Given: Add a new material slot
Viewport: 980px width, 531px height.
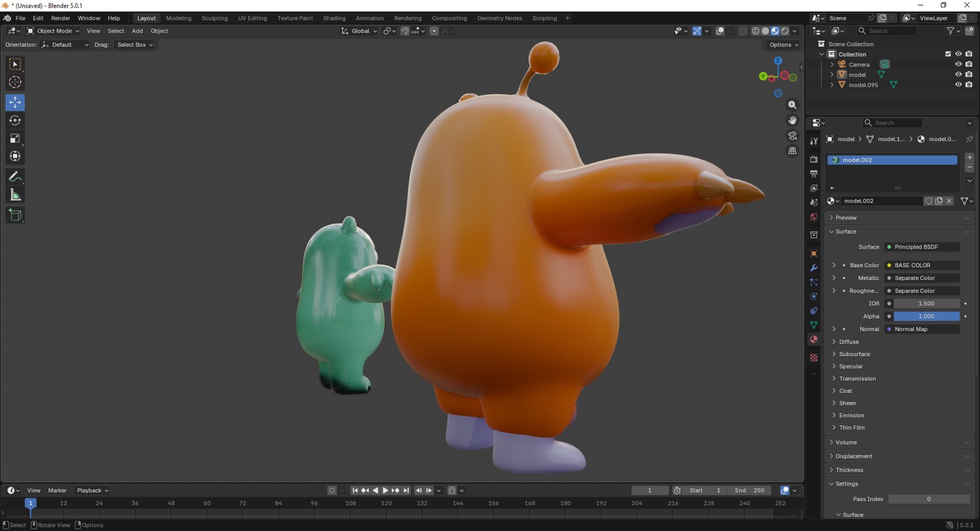Looking at the screenshot, I should click(x=969, y=157).
